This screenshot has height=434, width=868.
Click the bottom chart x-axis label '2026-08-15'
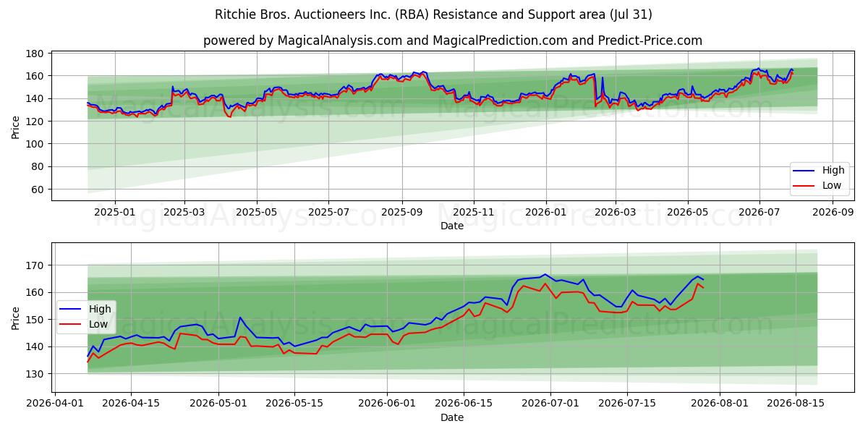pos(795,405)
